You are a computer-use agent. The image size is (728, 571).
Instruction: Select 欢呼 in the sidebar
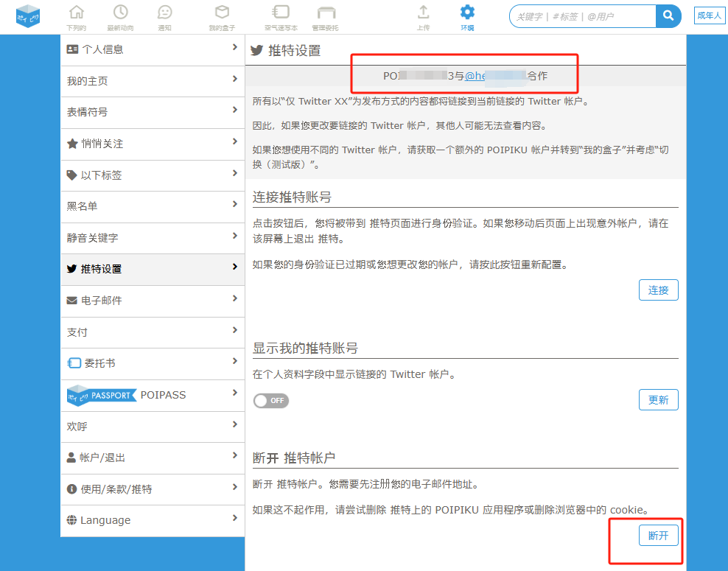(153, 427)
